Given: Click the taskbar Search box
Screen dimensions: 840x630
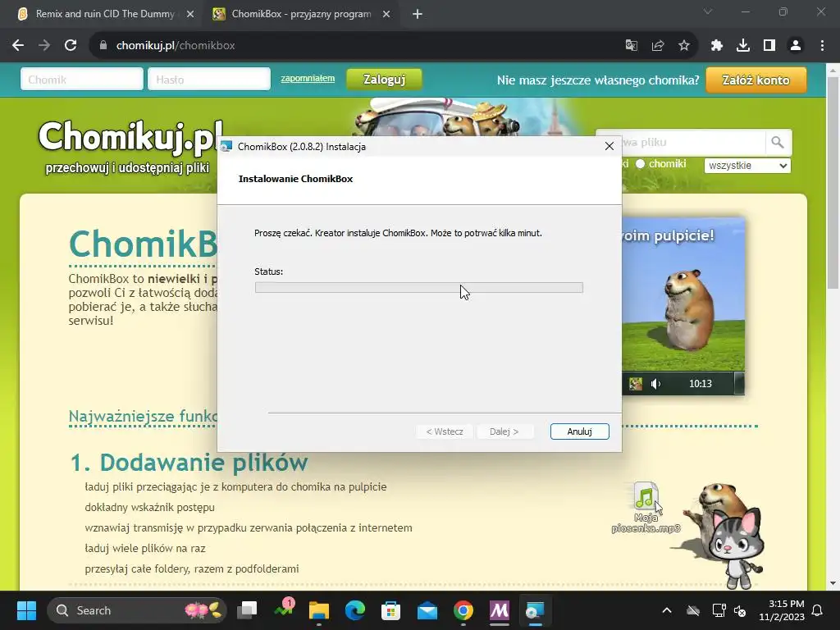Looking at the screenshot, I should (x=137, y=610).
